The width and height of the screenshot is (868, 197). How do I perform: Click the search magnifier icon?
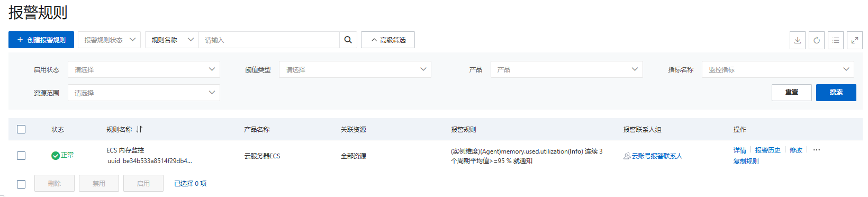[x=348, y=40]
